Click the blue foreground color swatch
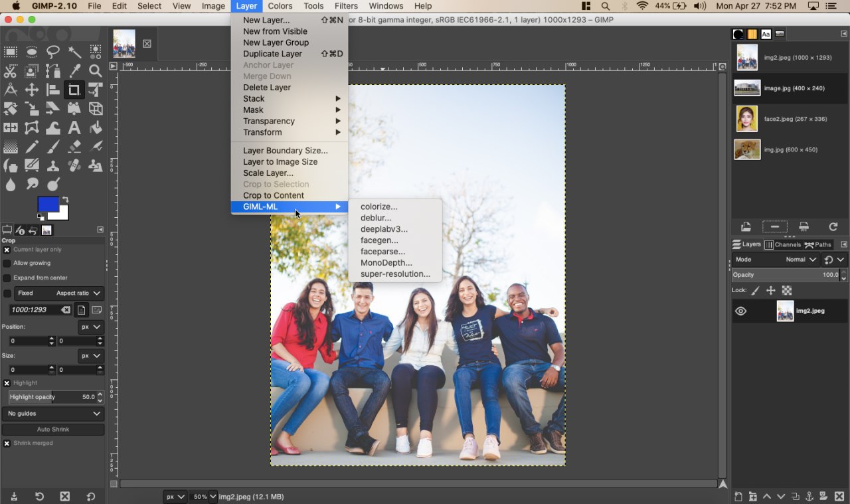This screenshot has width=850, height=504. 48,205
